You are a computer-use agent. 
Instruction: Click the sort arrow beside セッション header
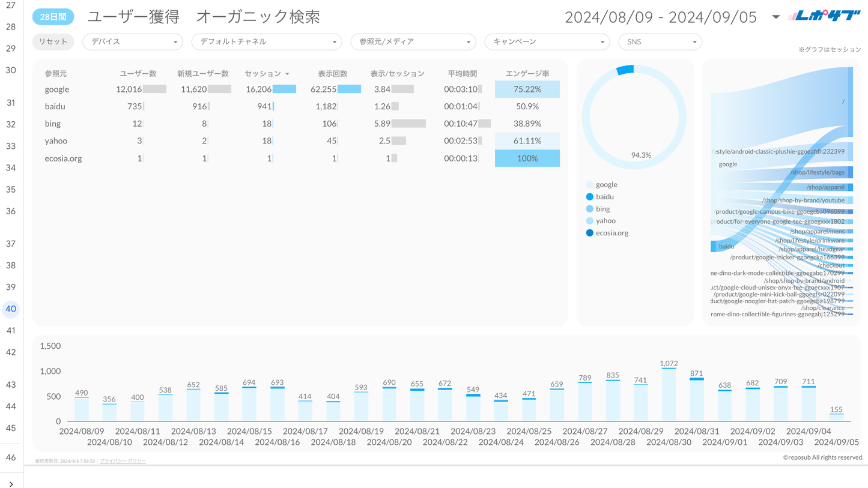point(287,74)
